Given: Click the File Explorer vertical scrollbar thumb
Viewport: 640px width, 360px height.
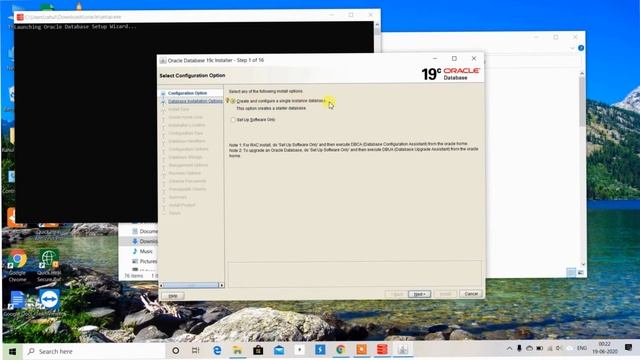Looking at the screenshot, I should point(582,101).
